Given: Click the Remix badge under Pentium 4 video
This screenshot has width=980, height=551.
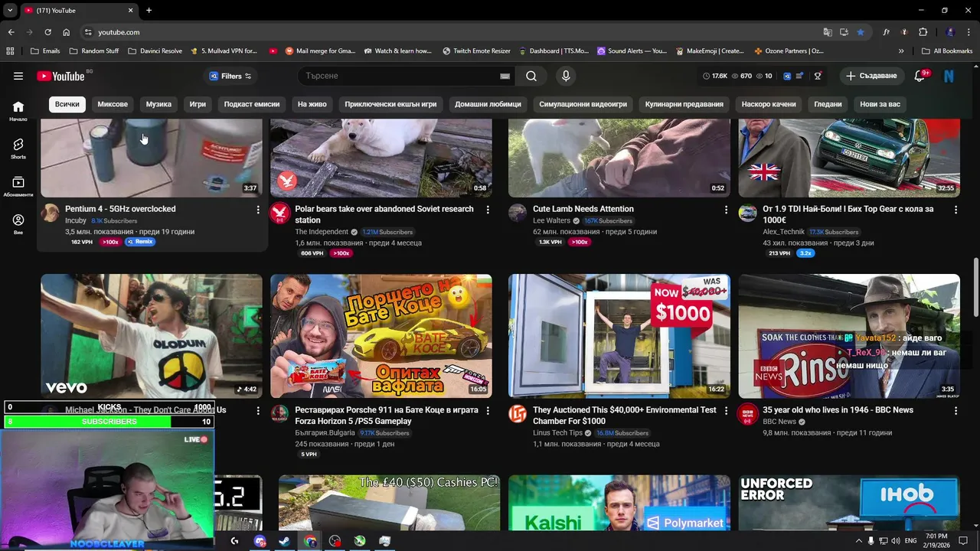Looking at the screenshot, I should [x=140, y=242].
